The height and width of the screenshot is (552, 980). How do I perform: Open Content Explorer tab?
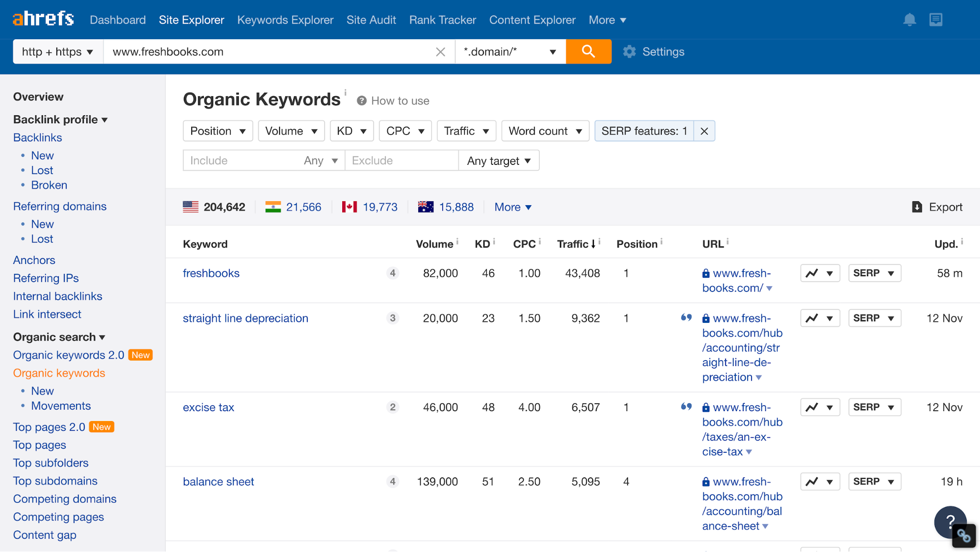pyautogui.click(x=532, y=20)
